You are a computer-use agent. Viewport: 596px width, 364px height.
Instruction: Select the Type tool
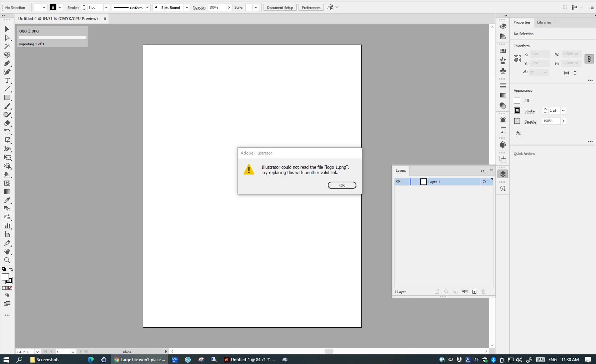[x=7, y=81]
